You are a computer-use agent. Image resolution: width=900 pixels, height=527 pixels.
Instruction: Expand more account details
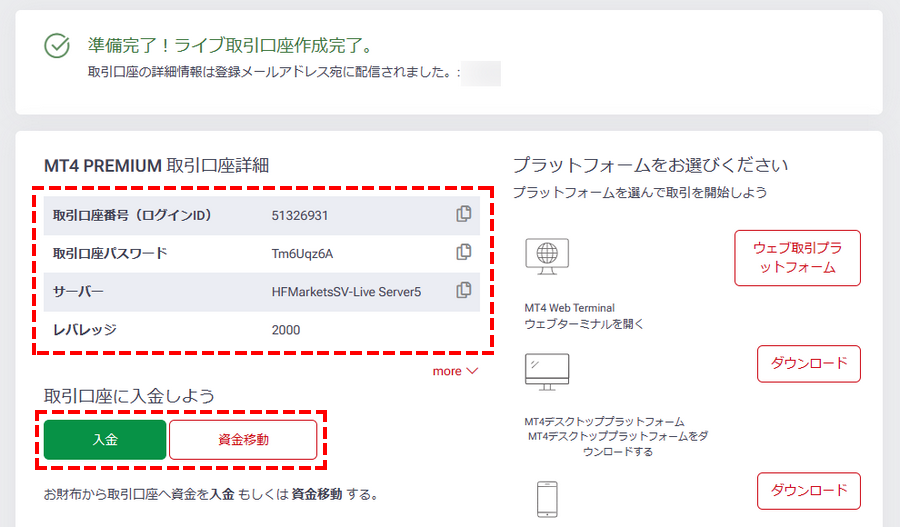coord(455,371)
